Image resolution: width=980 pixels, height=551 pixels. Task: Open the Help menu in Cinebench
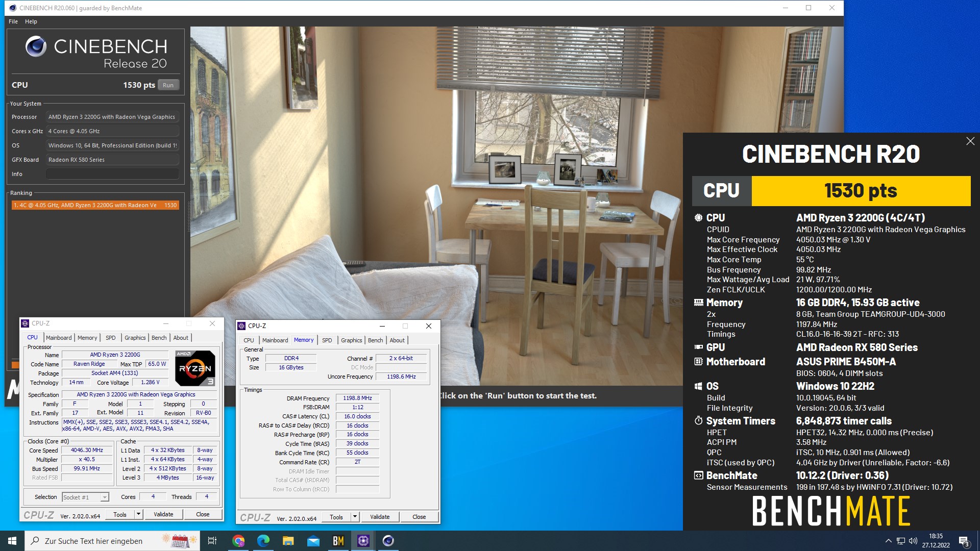(31, 21)
